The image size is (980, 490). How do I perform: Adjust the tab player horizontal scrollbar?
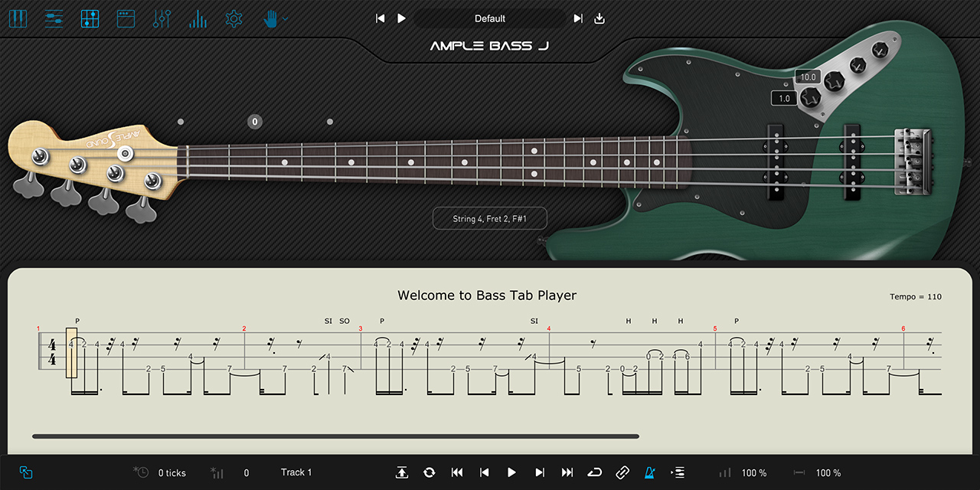coord(335,436)
